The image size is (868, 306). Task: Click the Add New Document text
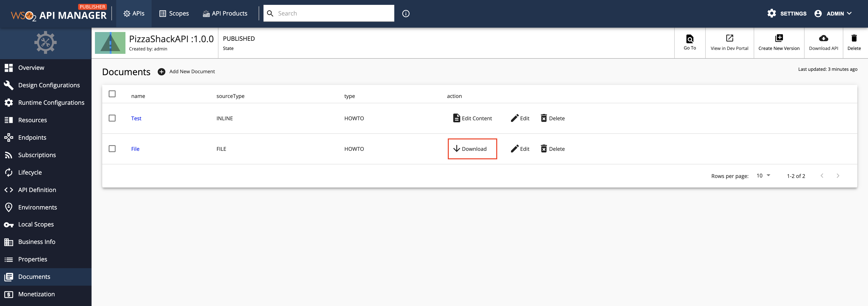pyautogui.click(x=192, y=72)
